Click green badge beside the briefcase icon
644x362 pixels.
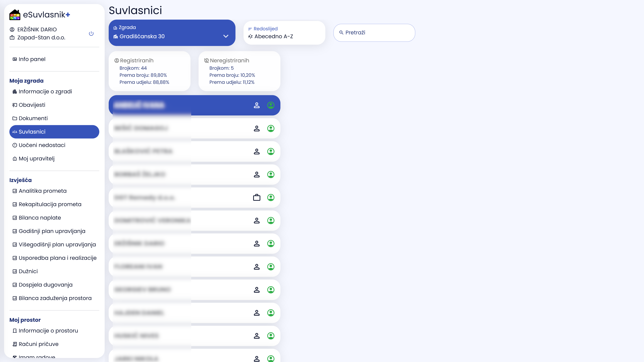pos(271,198)
